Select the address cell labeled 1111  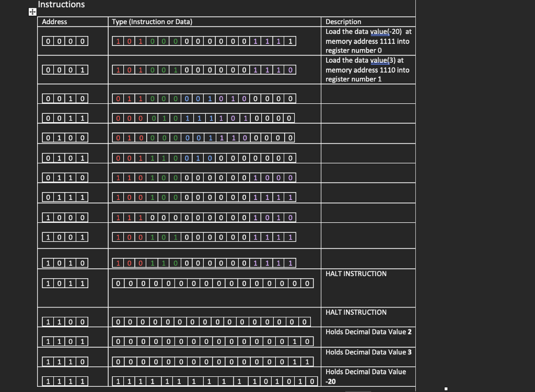tap(65, 381)
